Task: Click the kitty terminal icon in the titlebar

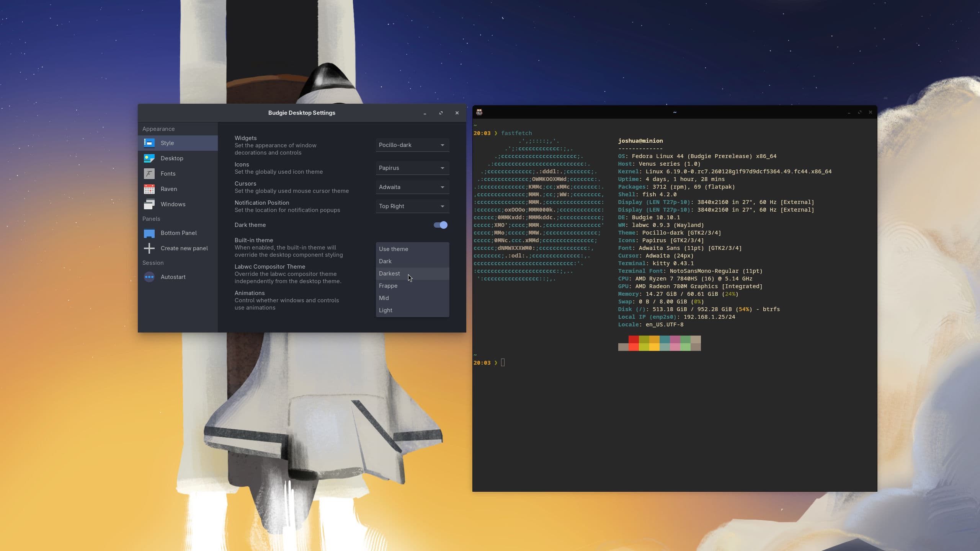Action: (479, 112)
